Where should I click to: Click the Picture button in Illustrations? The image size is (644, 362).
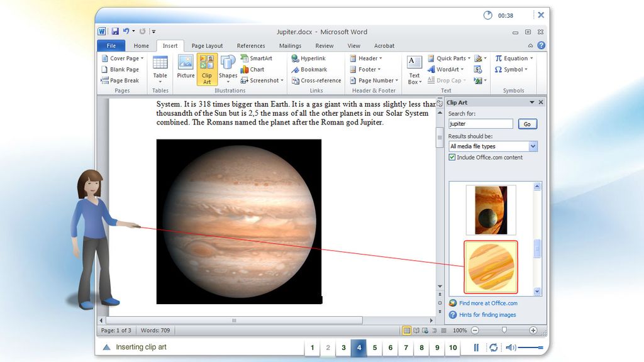pos(186,67)
